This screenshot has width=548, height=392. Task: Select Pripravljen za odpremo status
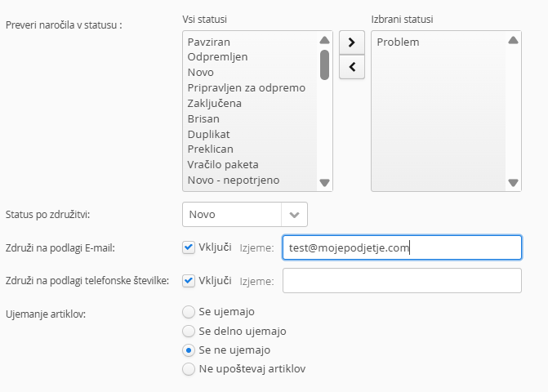[247, 87]
